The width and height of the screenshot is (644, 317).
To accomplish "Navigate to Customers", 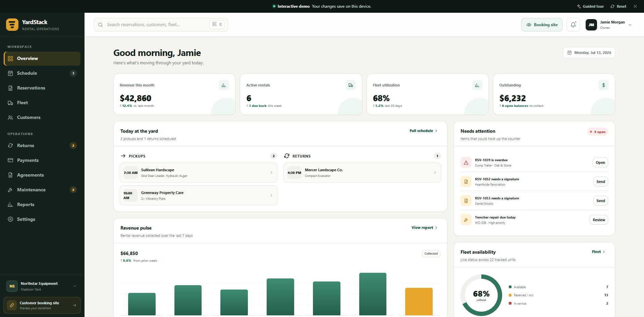I will (42, 117).
